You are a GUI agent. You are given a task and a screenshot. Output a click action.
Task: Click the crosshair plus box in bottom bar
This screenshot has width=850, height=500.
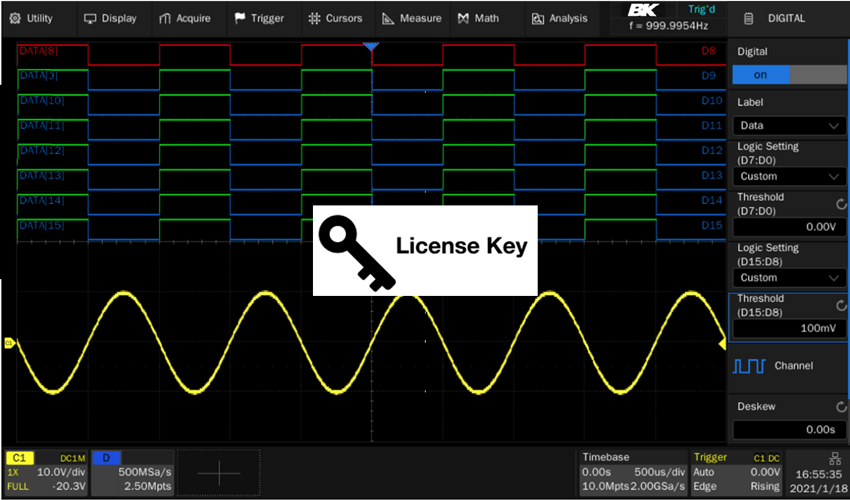218,471
